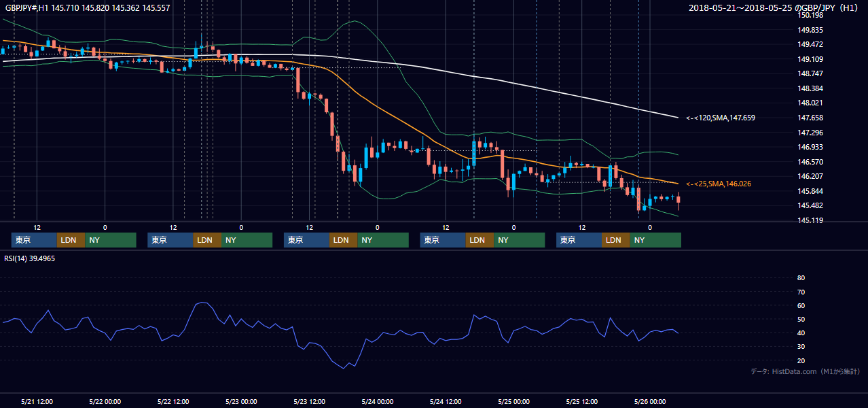Click the last LDN session block

615,240
